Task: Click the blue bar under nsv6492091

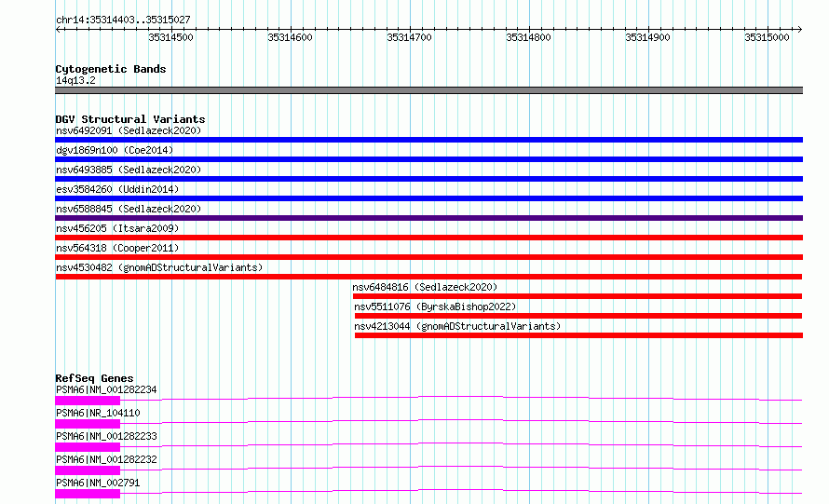Action: pyautogui.click(x=428, y=140)
